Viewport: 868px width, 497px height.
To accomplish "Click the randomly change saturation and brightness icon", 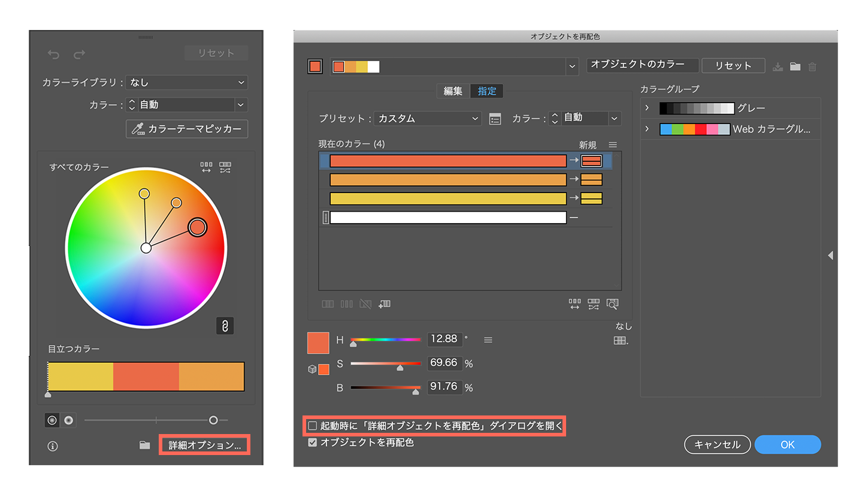I will click(574, 305).
